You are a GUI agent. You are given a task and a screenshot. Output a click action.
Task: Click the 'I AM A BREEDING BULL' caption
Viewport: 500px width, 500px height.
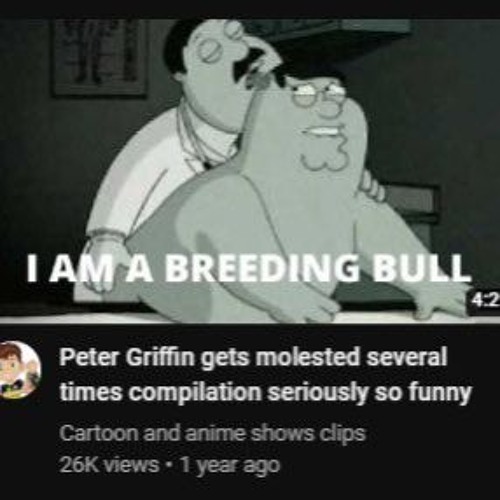click(249, 267)
